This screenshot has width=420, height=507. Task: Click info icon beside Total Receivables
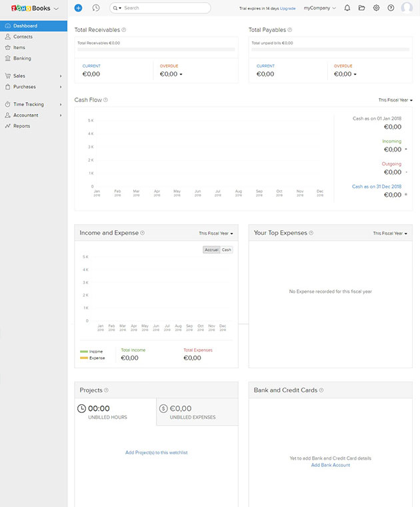(125, 30)
